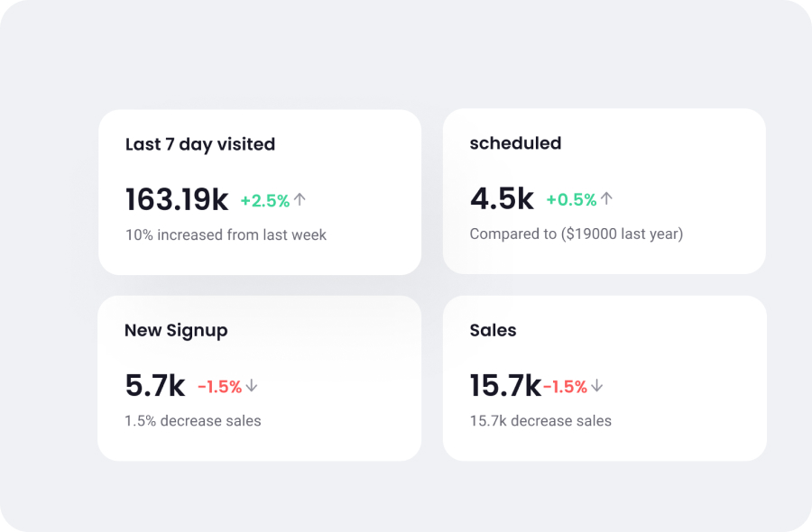Click the 163.19k visits value
This screenshot has height=532, width=812.
pyautogui.click(x=177, y=199)
